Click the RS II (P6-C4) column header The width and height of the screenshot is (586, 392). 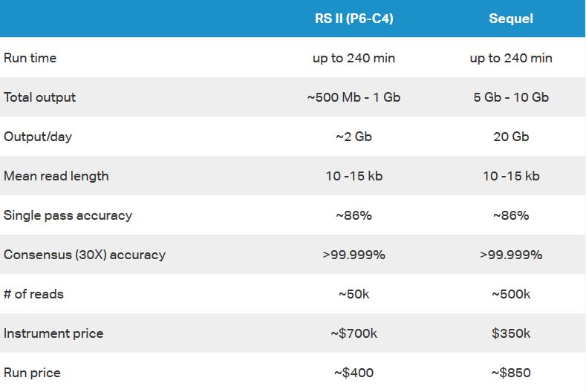[x=354, y=19]
